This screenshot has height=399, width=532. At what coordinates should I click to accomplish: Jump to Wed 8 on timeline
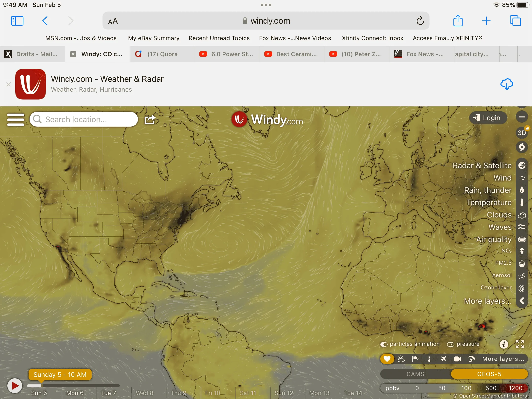(145, 393)
